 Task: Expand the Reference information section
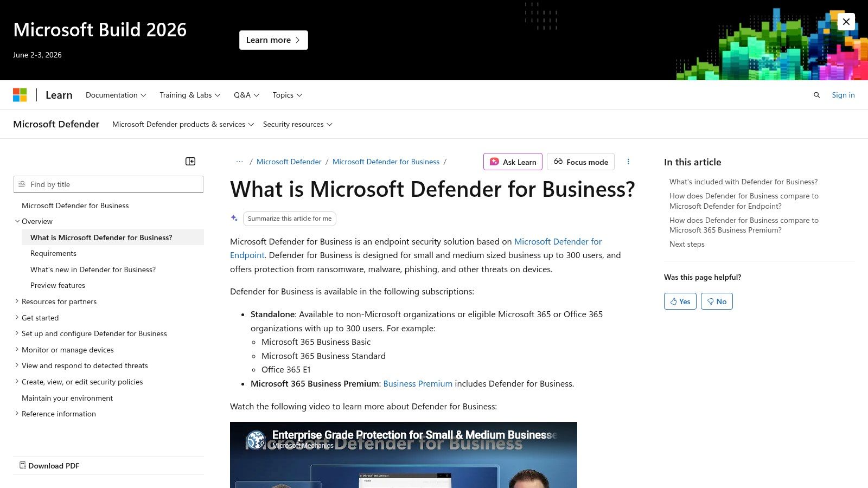pyautogui.click(x=17, y=414)
